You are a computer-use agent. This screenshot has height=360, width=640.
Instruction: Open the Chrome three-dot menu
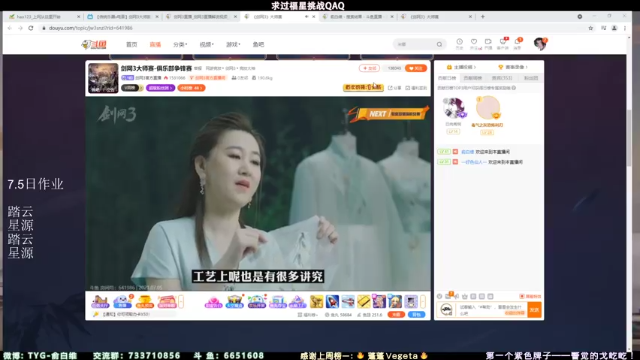[625, 28]
